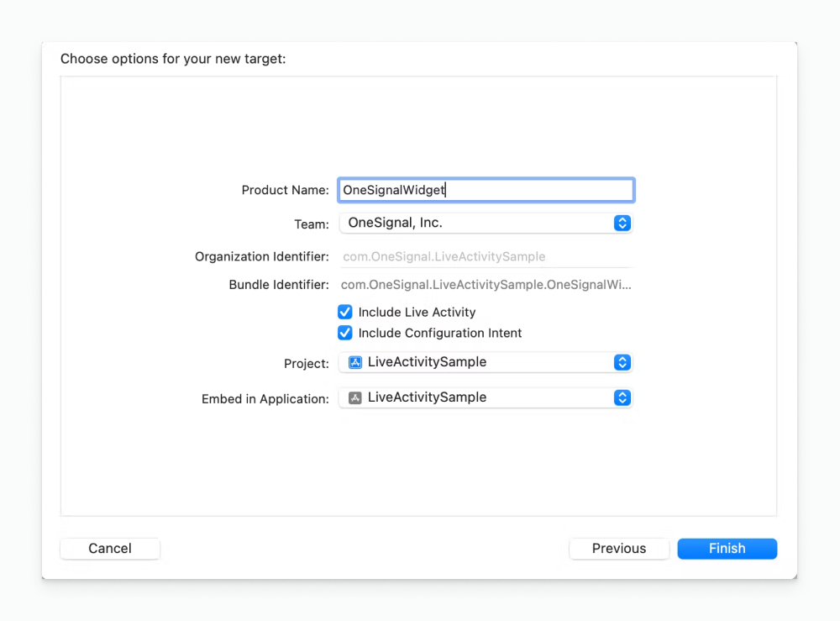Click LiveActivitySample in Project popup
The height and width of the screenshot is (621, 840).
pos(427,362)
